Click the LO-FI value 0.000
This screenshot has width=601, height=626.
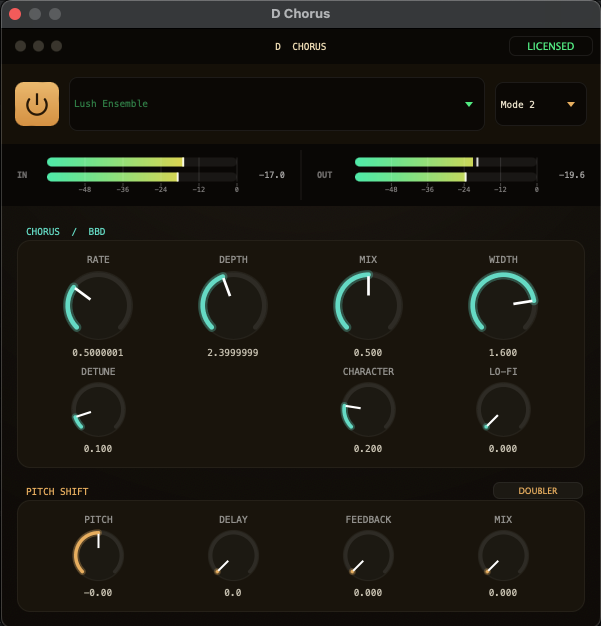[503, 448]
